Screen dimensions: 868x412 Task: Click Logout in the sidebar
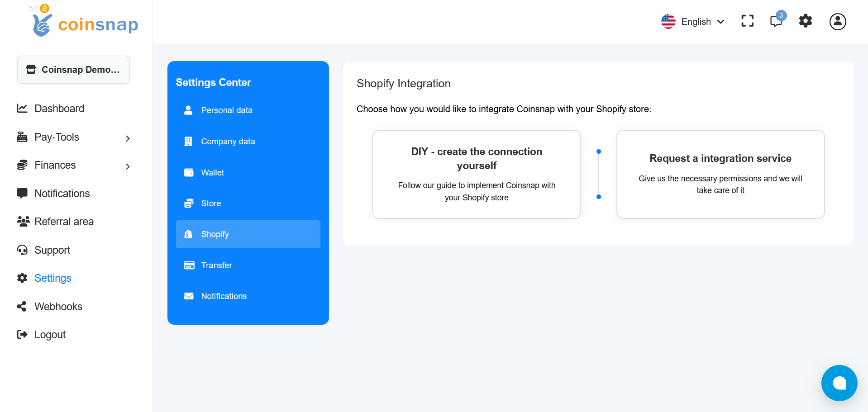(x=50, y=335)
